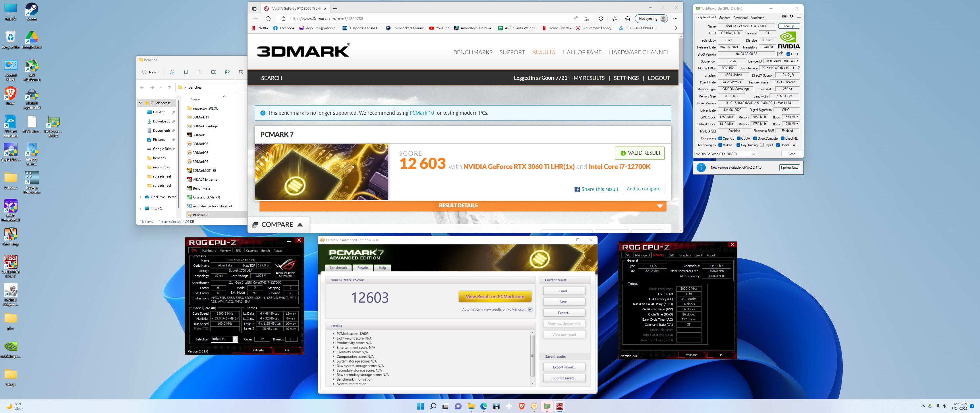Toggle Vulkan checkbox in GPU-Z
Screen dimensions: 980x413
720,145
